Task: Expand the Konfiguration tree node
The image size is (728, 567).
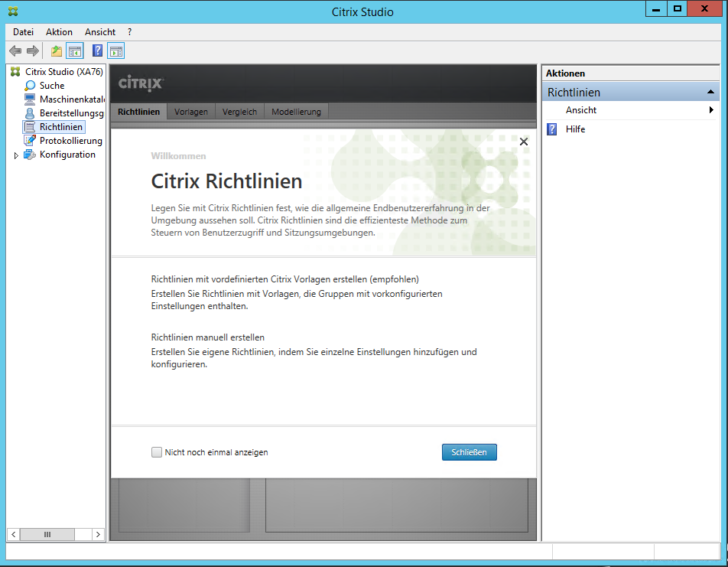Action: [16, 155]
